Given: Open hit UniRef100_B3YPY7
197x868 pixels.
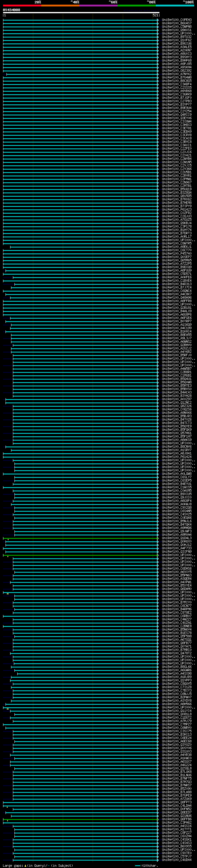Looking at the screenshot, I should click(177, 104).
